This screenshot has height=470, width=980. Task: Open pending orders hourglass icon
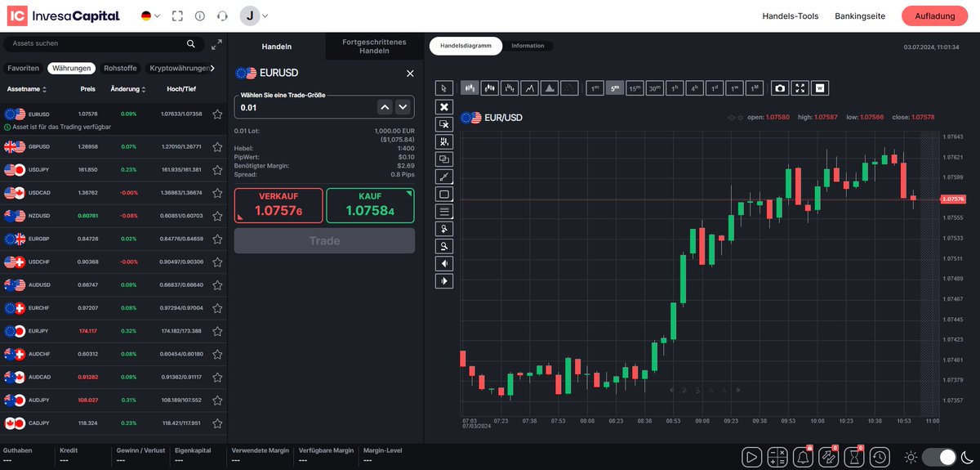click(x=854, y=457)
